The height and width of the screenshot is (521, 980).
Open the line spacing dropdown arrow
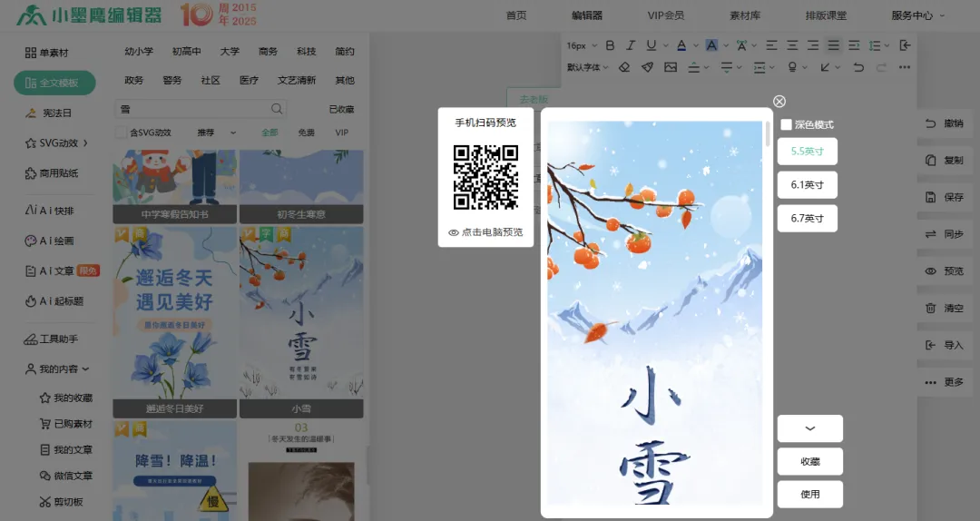click(x=887, y=45)
